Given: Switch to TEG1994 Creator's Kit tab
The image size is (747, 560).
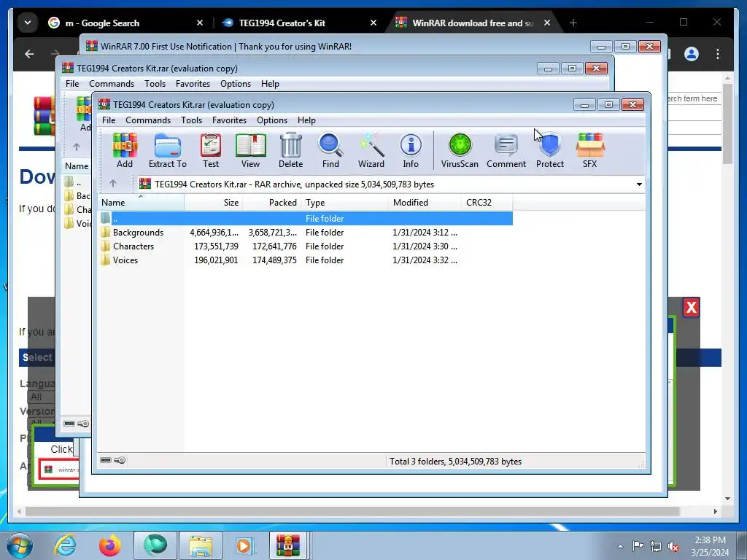Looking at the screenshot, I should (300, 23).
